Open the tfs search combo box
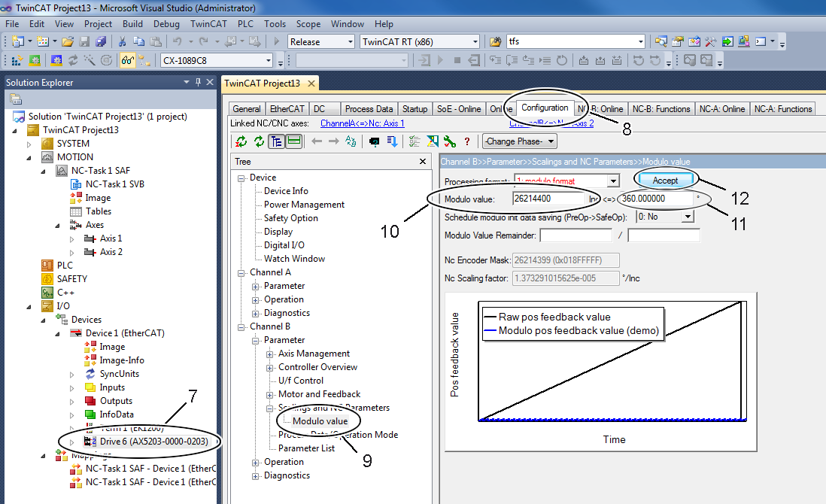Image resolution: width=826 pixels, height=504 pixels. (641, 41)
